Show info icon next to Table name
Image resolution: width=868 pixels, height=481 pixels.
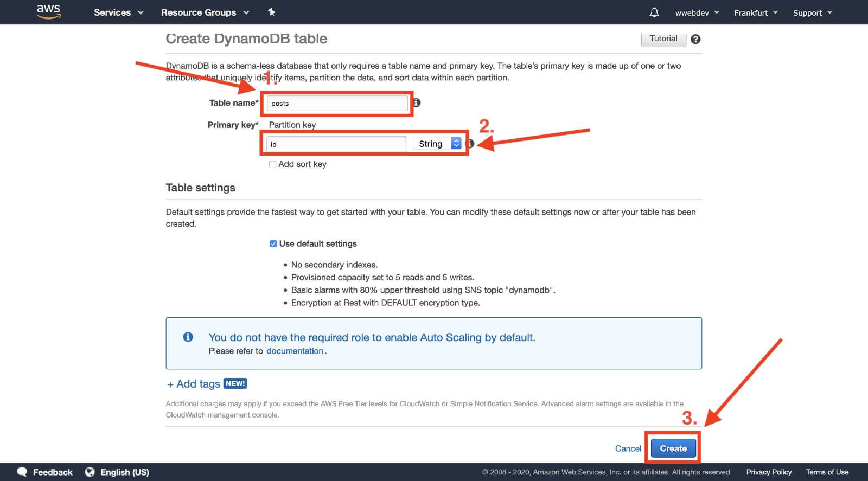[417, 102]
